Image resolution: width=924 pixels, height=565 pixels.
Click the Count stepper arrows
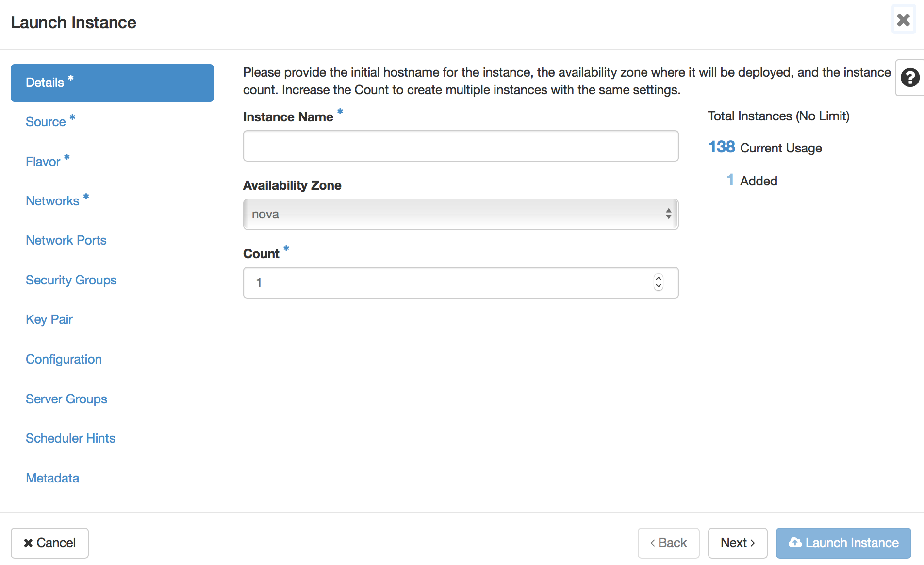[659, 282]
